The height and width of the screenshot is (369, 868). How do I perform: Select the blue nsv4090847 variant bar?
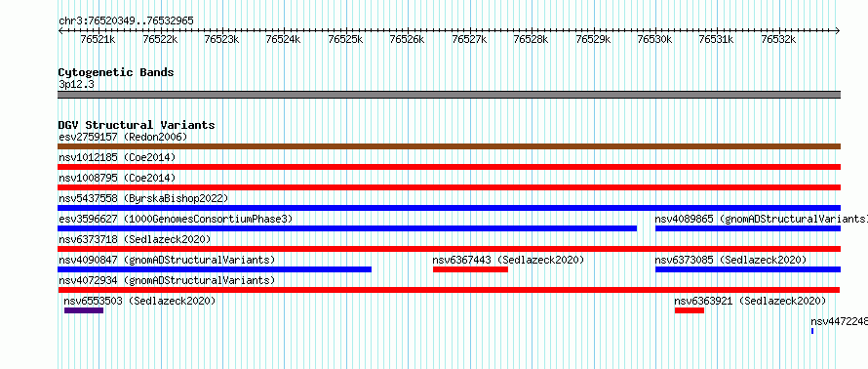pyautogui.click(x=215, y=269)
